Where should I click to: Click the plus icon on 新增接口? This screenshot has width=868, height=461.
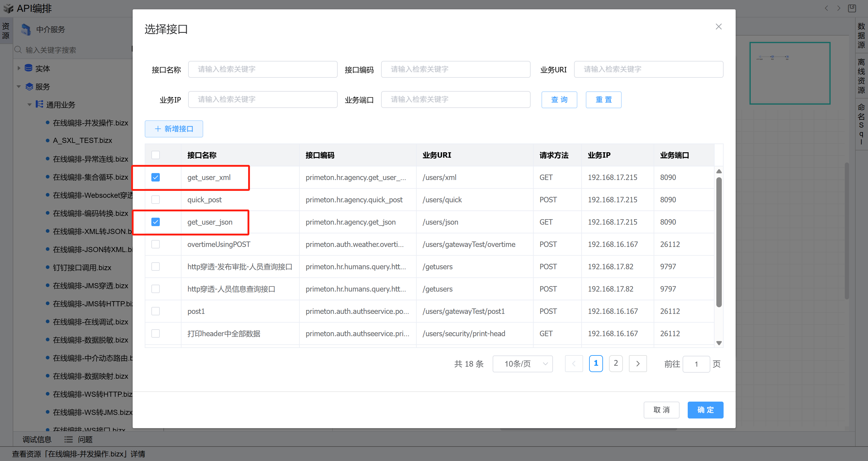(158, 129)
